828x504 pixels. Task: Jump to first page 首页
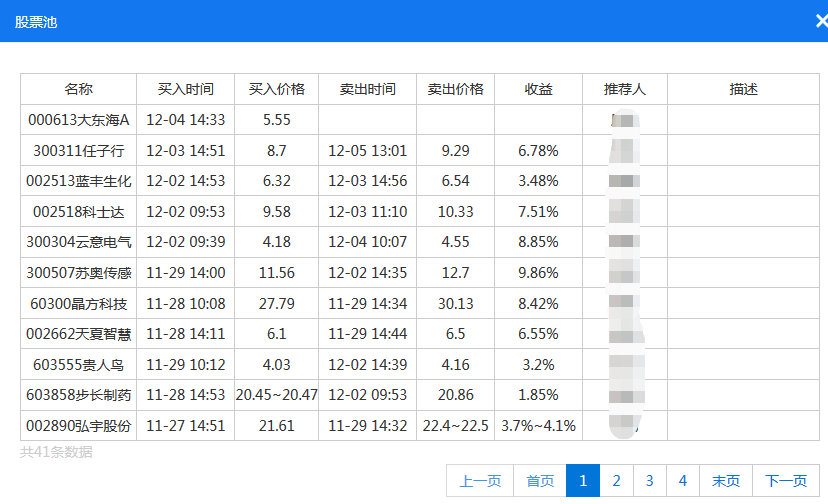[540, 481]
